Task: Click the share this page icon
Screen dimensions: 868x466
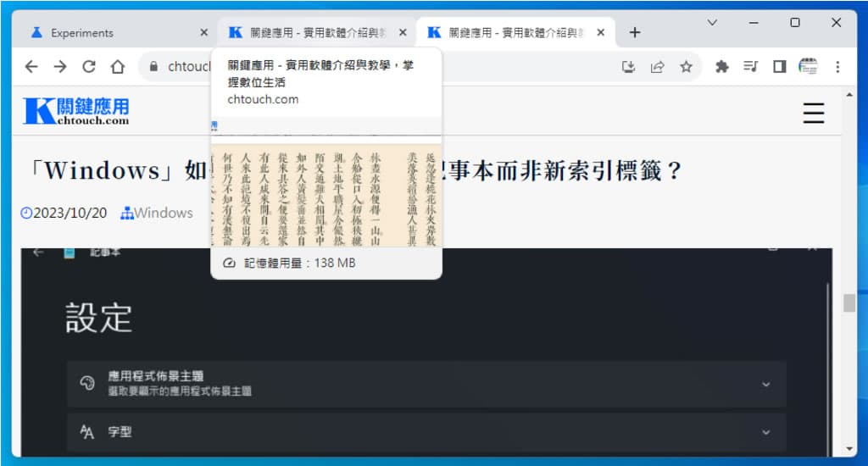Action: pyautogui.click(x=657, y=66)
